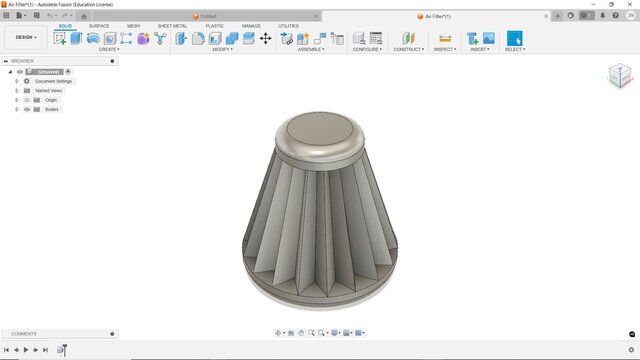Play the design timeline

[x=26, y=350]
